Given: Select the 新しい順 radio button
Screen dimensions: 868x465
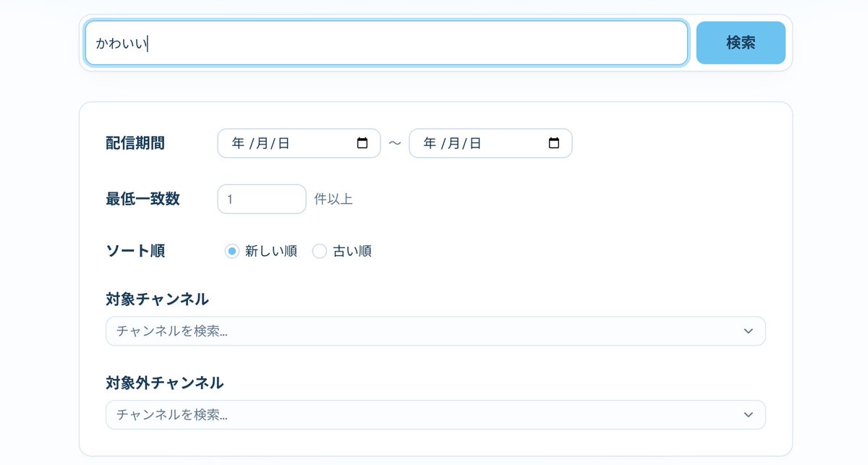Looking at the screenshot, I should coord(232,252).
